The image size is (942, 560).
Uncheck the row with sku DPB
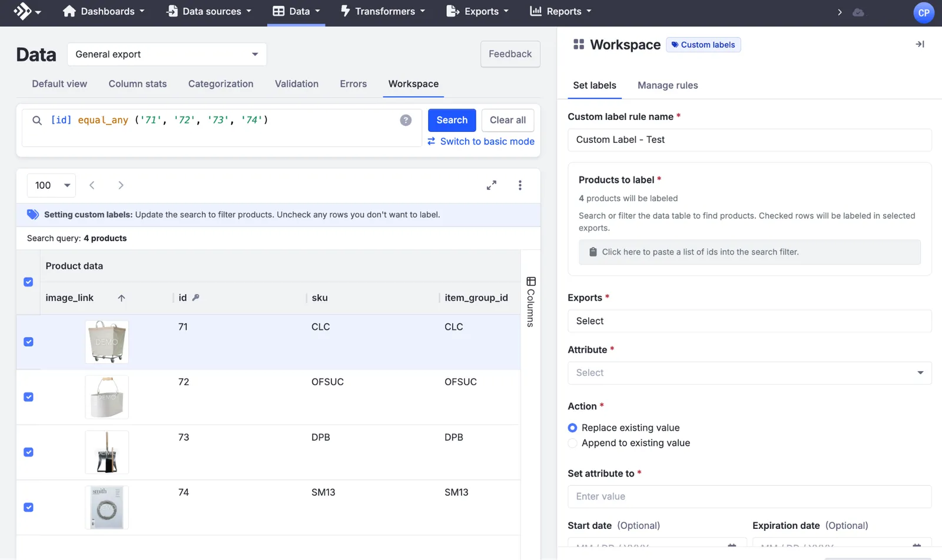click(x=28, y=452)
